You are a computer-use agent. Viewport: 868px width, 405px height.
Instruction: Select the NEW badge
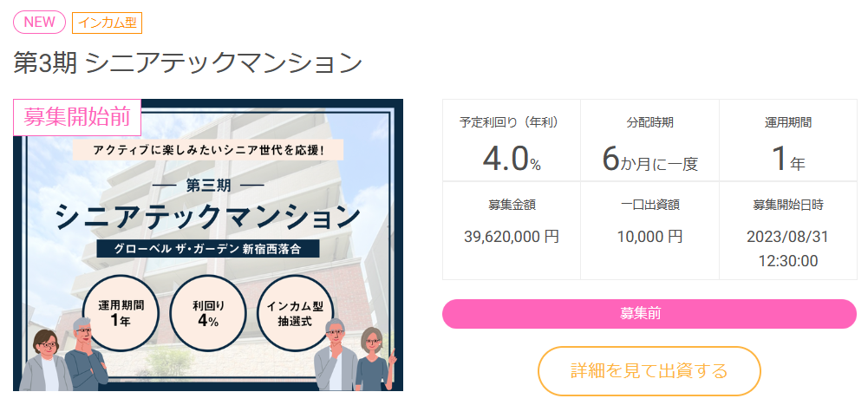tap(39, 23)
